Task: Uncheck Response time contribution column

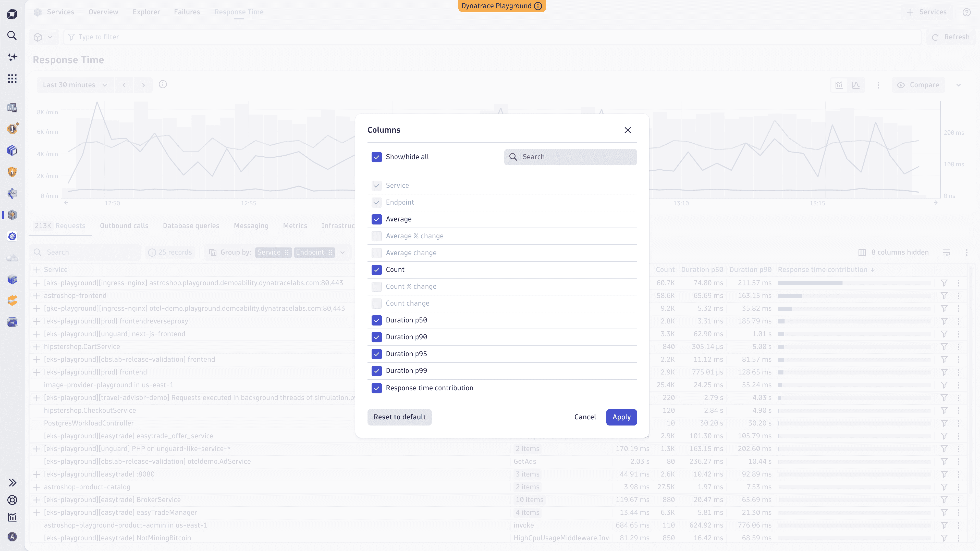Action: point(376,388)
